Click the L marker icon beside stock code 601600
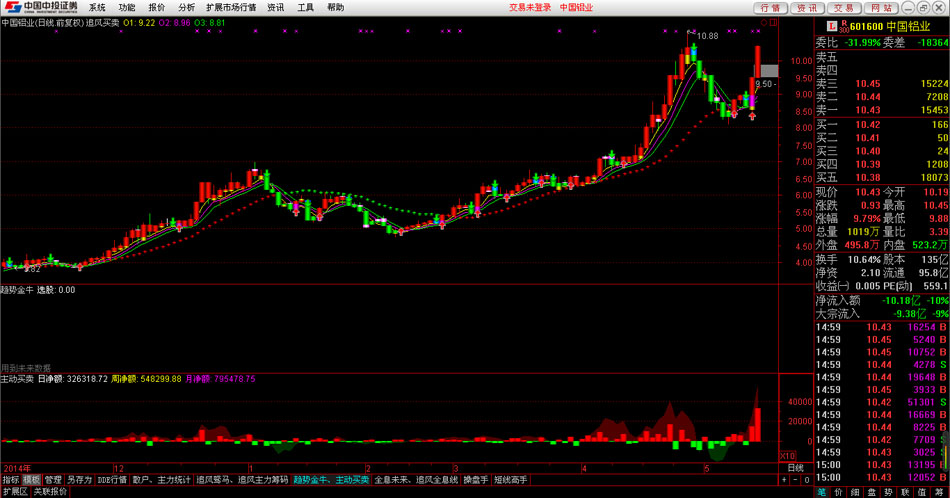This screenshot has width=950, height=498. tap(832, 26)
